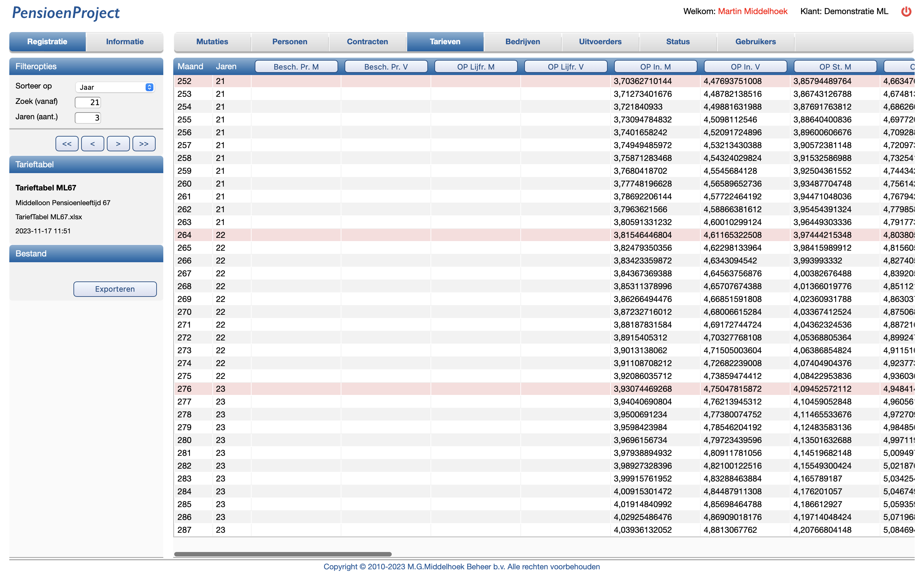This screenshot has height=577, width=924.
Task: Click the Exporteren button
Action: [x=115, y=289]
